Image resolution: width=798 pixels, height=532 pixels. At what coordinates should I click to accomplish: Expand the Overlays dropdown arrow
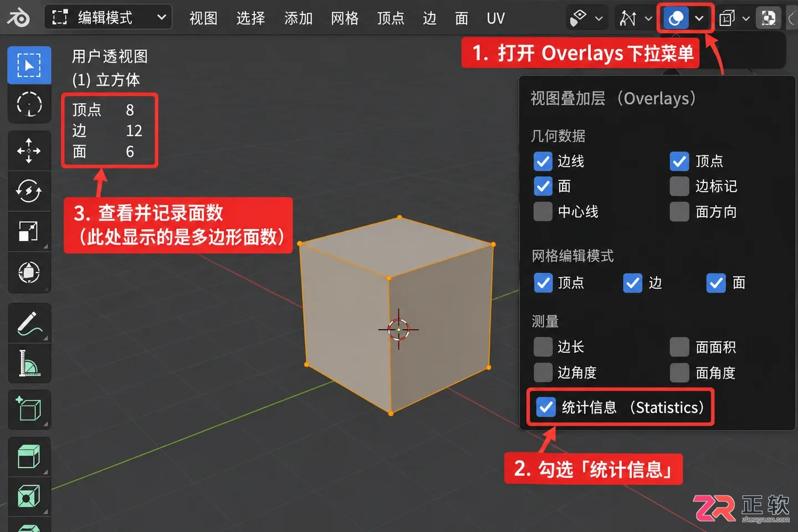pos(699,18)
